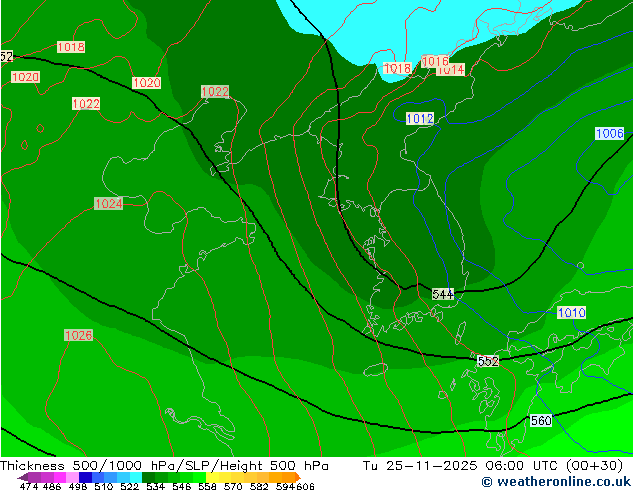Click the 1022 label on the dark green area
The height and width of the screenshot is (490, 634).
click(215, 92)
